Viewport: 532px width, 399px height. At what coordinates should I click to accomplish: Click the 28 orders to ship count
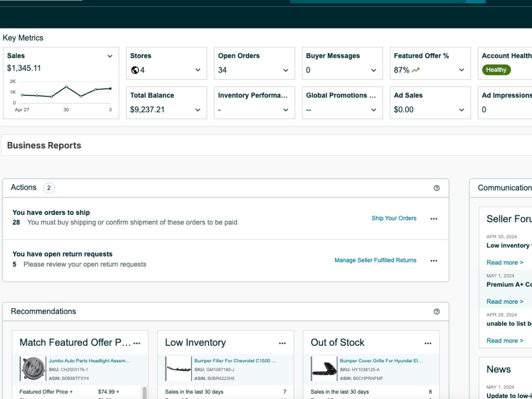(16, 222)
